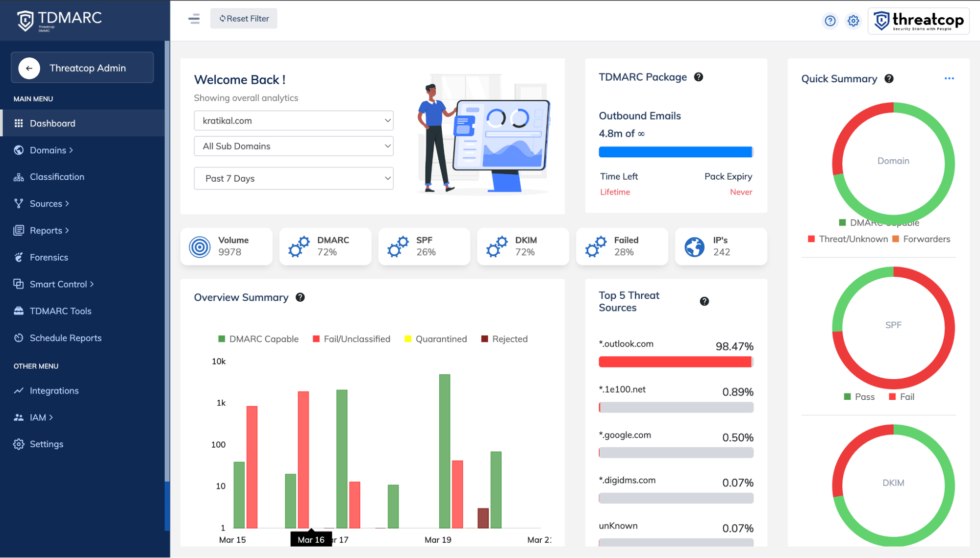
Task: Open the Past 7 Days period dropdown
Action: coord(294,178)
